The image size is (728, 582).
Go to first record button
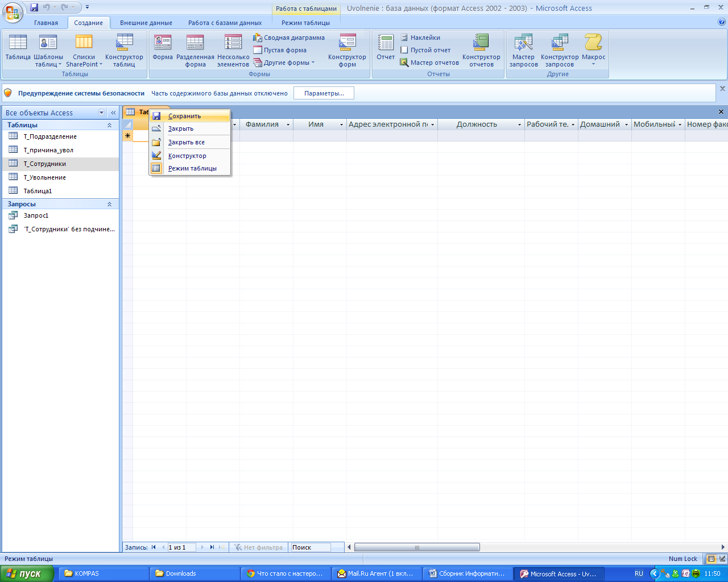click(x=154, y=547)
